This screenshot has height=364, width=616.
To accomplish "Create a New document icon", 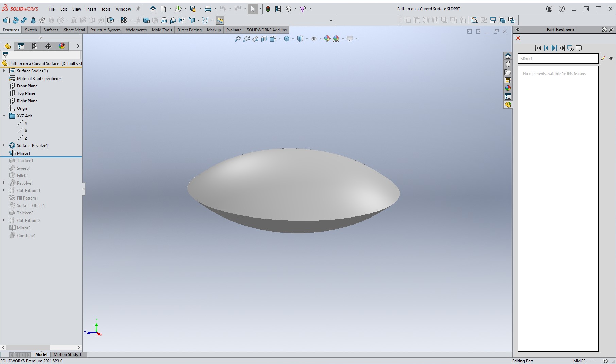I will tap(164, 9).
